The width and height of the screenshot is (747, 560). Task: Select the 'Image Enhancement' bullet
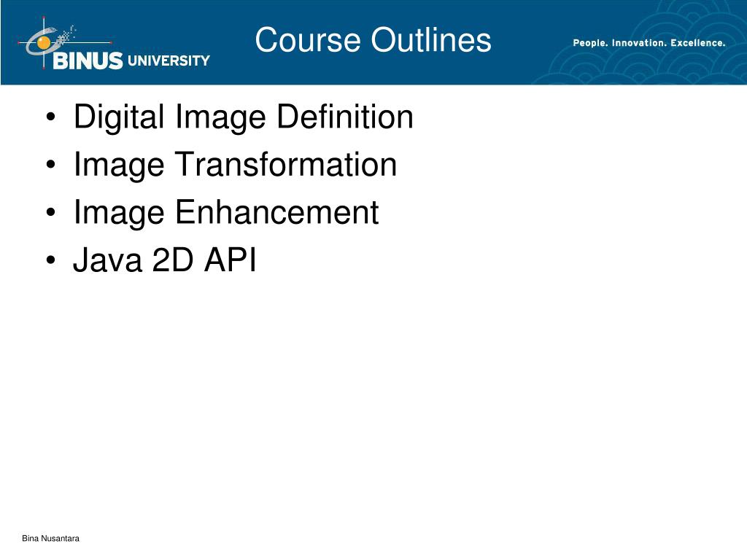[x=226, y=212]
